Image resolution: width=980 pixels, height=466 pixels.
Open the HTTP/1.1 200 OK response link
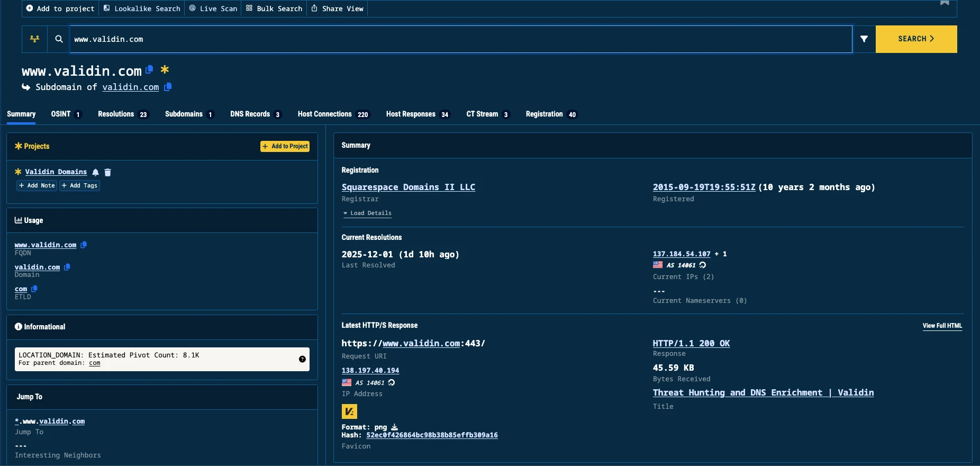[x=691, y=343]
